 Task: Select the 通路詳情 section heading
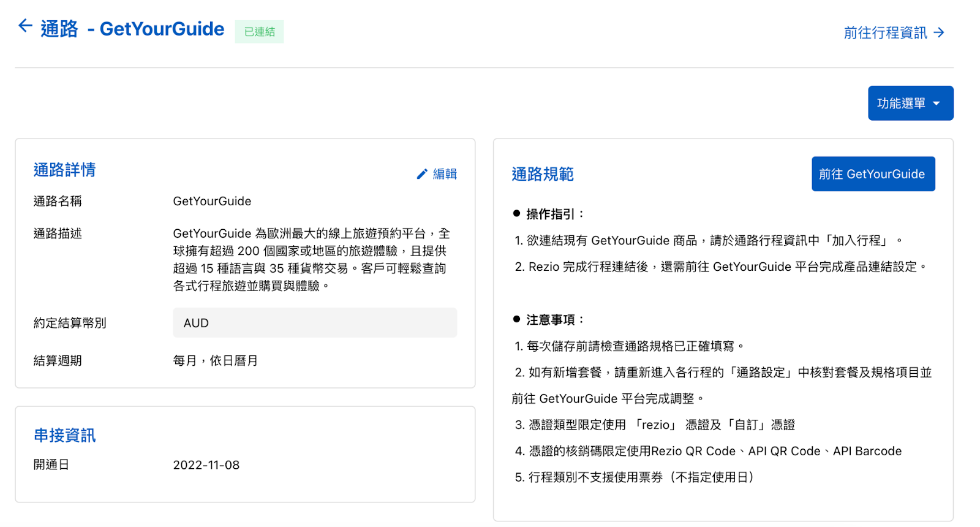[64, 170]
